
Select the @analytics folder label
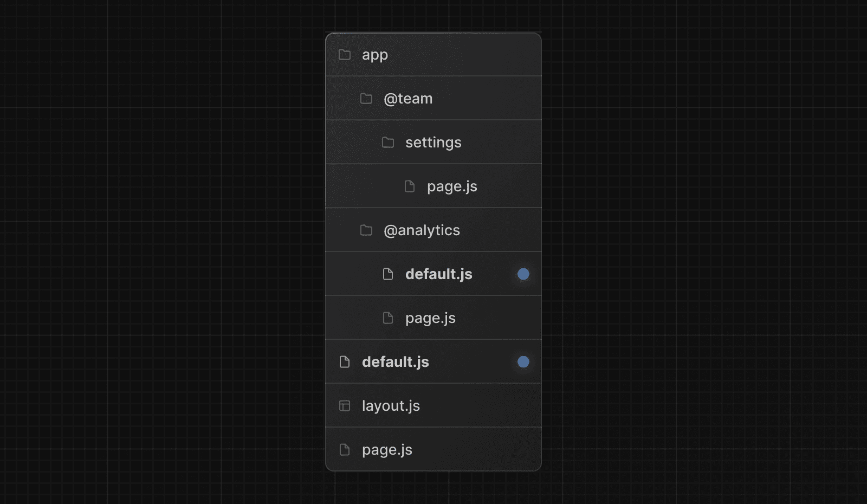pos(422,230)
